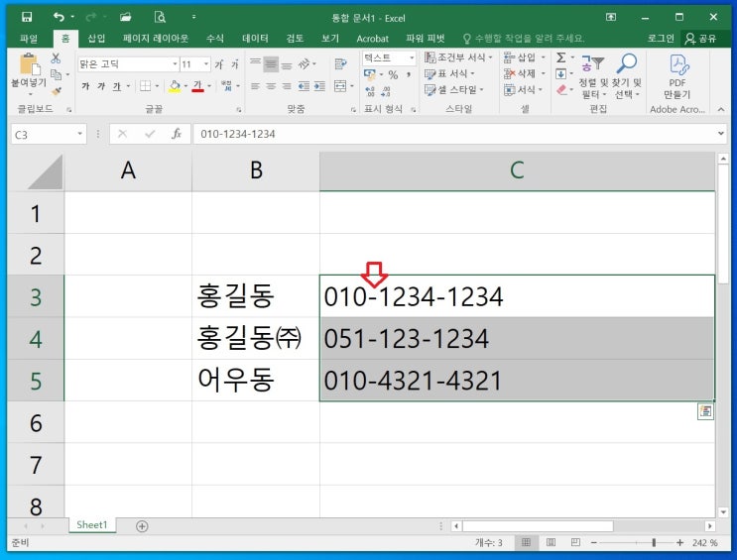Align text to middle of cell

tap(271, 64)
